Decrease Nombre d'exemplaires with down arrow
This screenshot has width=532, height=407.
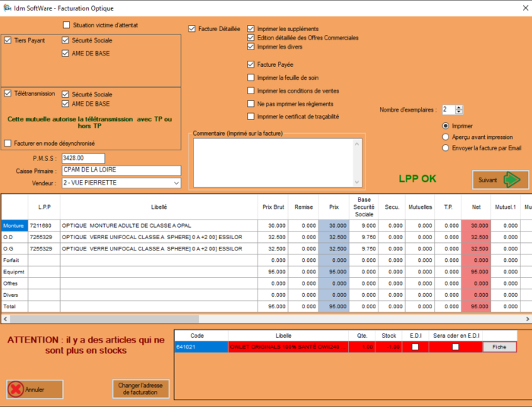[x=459, y=112]
